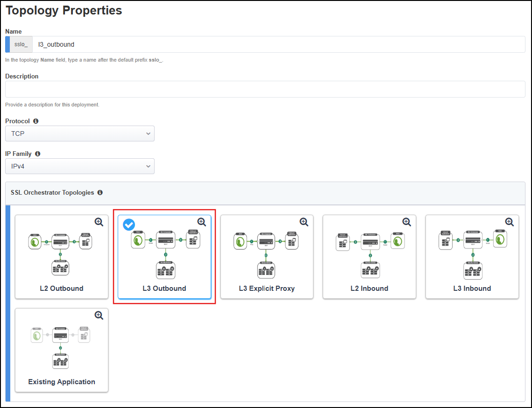Click the 'Protocol' field label
The height and width of the screenshot is (408, 532).
pyautogui.click(x=17, y=121)
